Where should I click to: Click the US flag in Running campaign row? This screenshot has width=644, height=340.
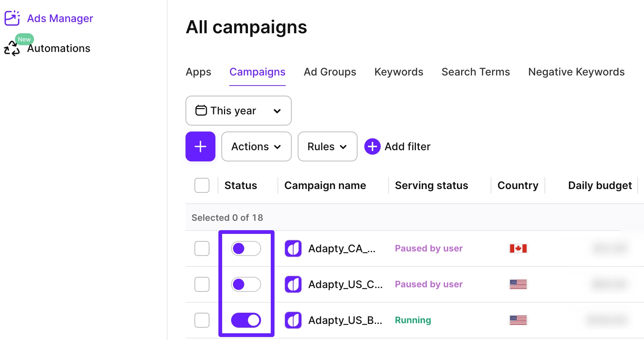[518, 320]
